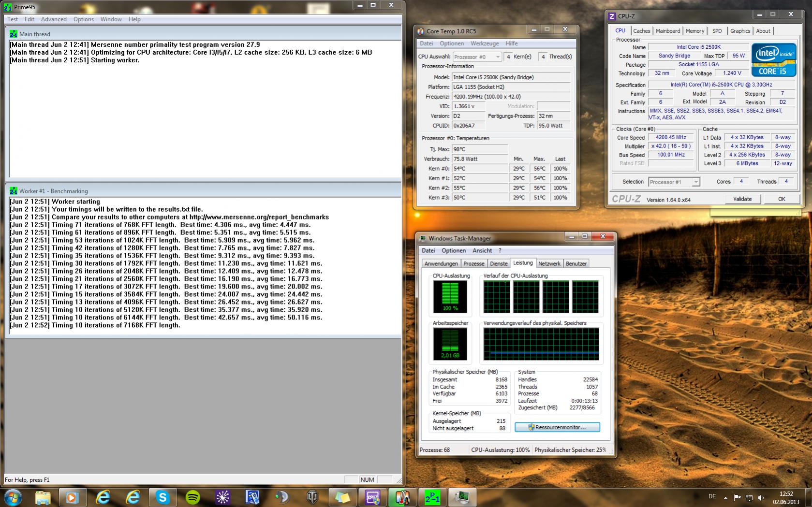Click the CPU-Z title bar icon
This screenshot has width=812, height=507.
(x=612, y=16)
